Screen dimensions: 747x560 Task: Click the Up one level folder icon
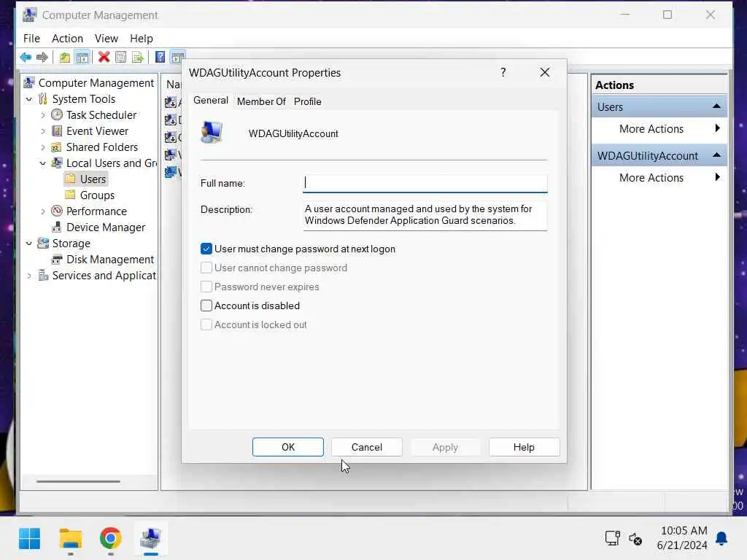coord(65,58)
